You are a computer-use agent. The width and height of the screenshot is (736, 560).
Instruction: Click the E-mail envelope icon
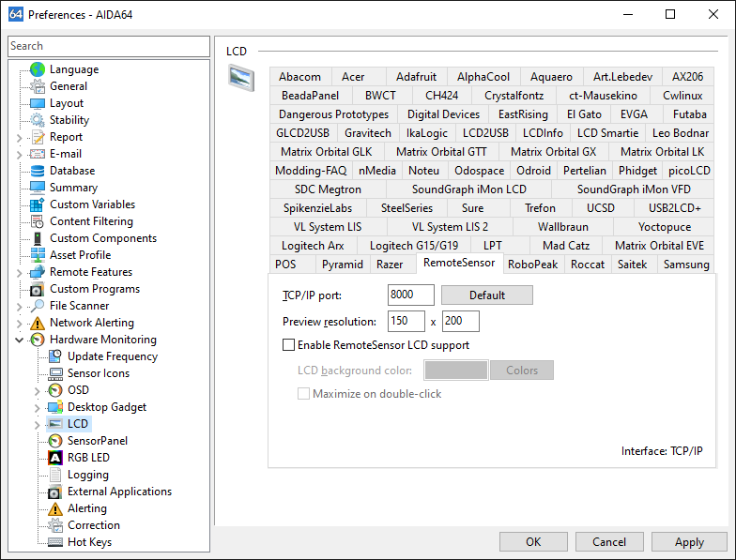point(38,154)
